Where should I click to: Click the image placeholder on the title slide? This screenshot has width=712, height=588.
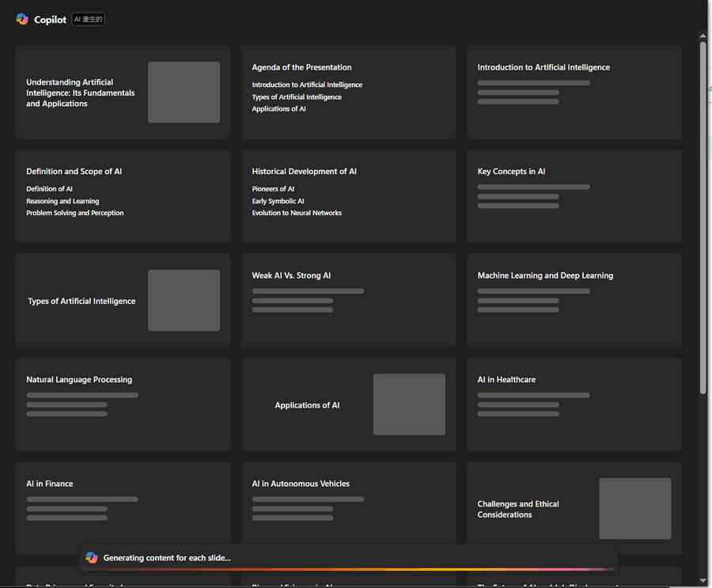tap(184, 93)
